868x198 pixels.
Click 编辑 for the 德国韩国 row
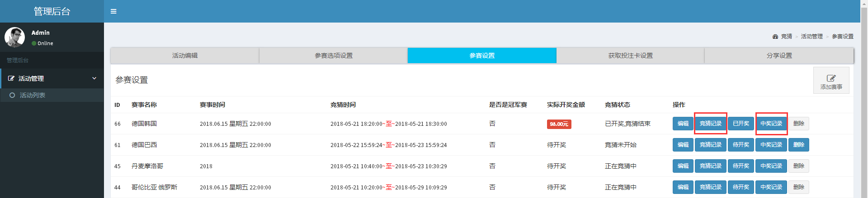click(x=683, y=124)
